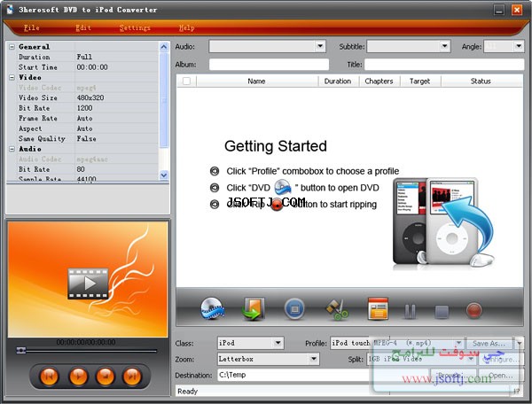Viewport: 532px width, 404px height.
Task: Open the Profile combobox
Action: coord(396,343)
